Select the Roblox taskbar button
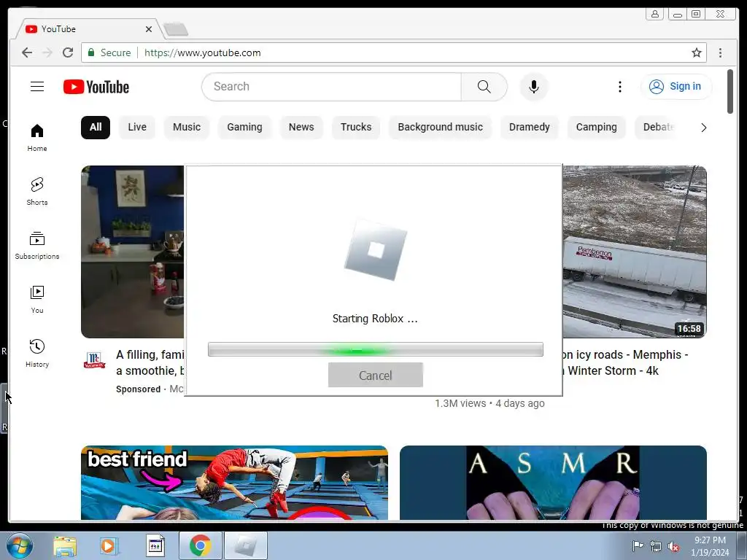Image resolution: width=747 pixels, height=560 pixels. coord(246,545)
